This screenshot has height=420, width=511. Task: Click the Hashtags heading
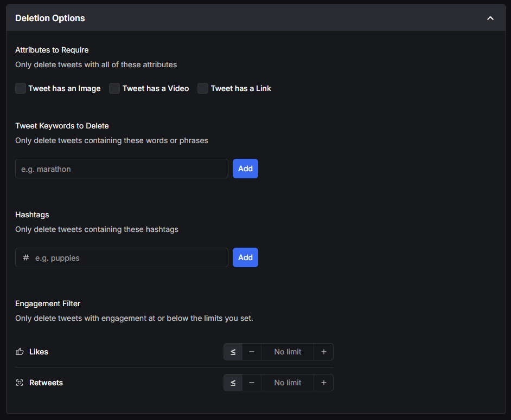tap(32, 215)
